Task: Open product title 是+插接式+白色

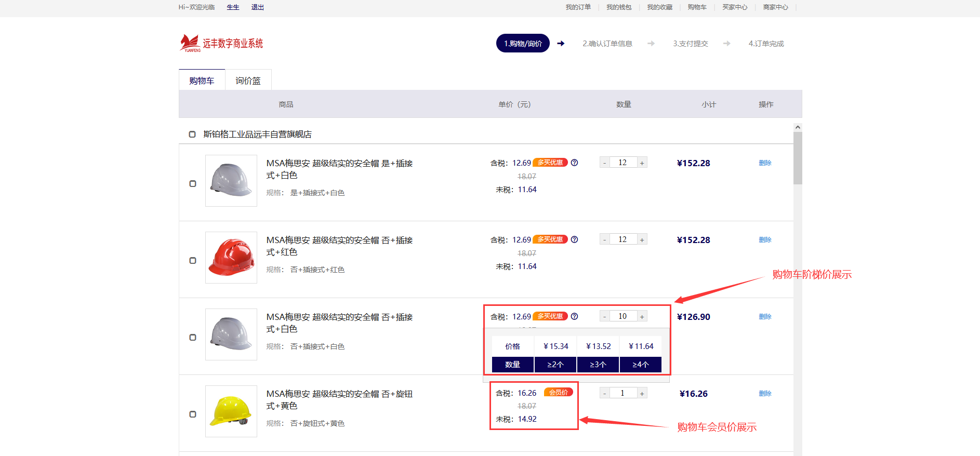Action: [339, 169]
